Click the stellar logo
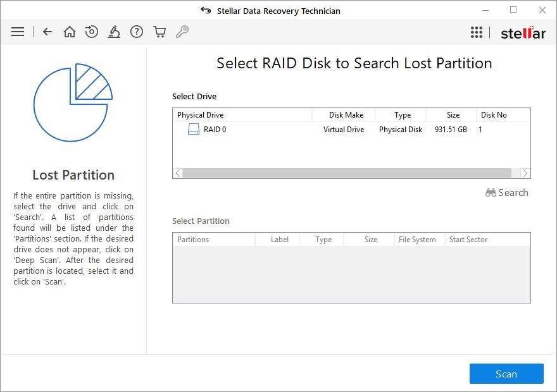 pyautogui.click(x=523, y=33)
